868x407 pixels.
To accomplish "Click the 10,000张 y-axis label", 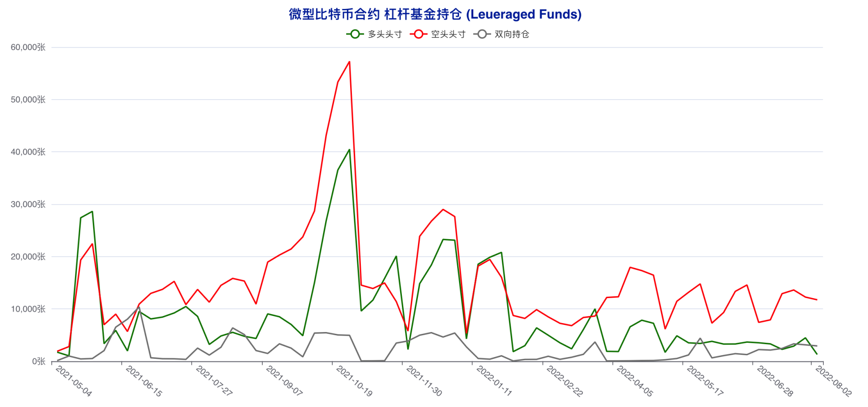I will coord(28,309).
